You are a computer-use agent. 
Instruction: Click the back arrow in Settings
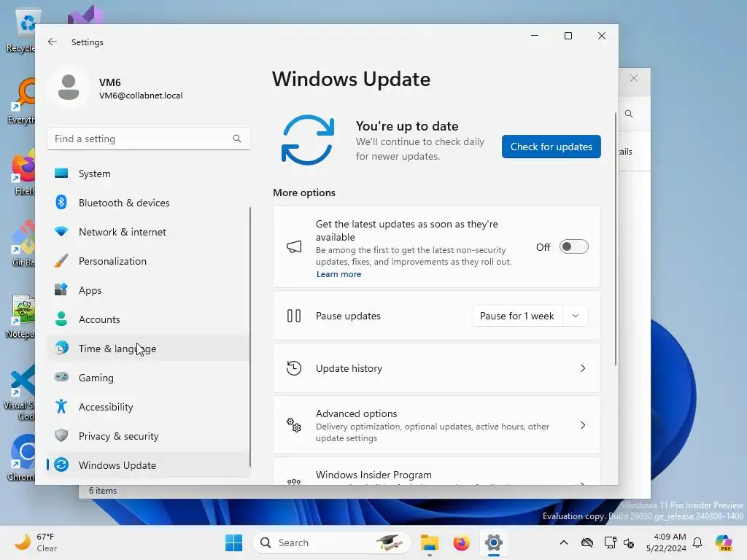[53, 42]
